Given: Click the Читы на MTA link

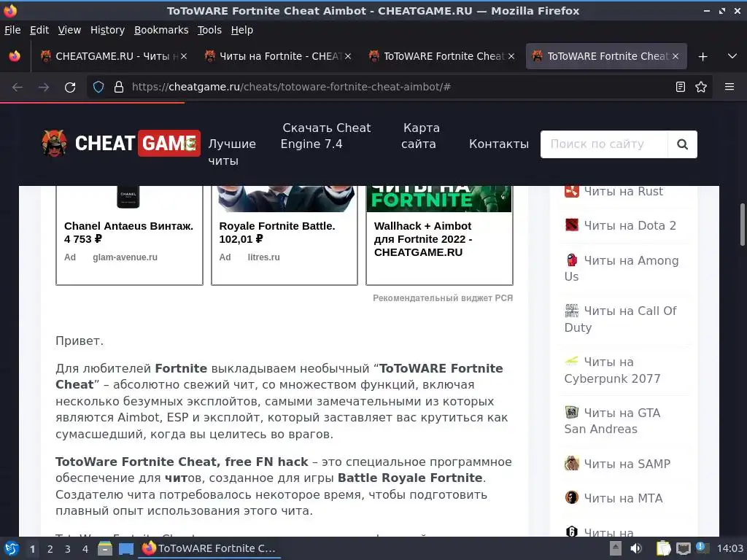Looking at the screenshot, I should coord(623,498).
